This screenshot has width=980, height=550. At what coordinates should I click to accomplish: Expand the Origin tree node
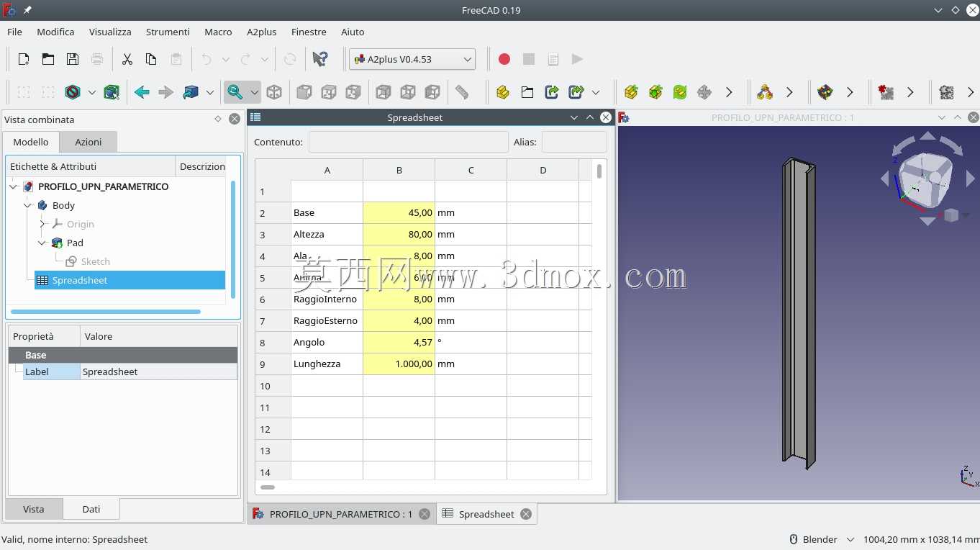pos(42,224)
